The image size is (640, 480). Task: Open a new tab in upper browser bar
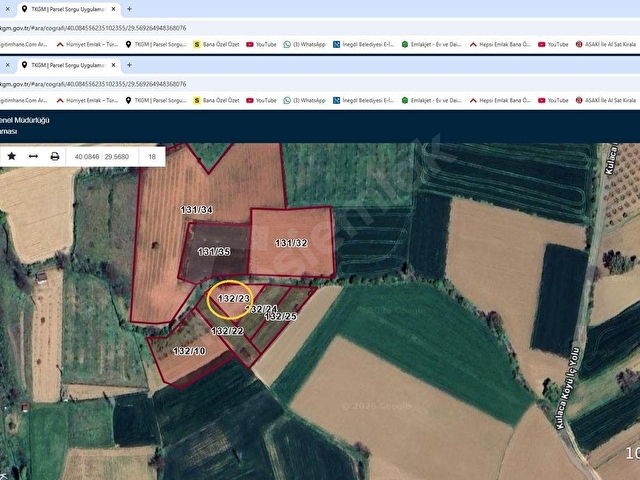129,9
